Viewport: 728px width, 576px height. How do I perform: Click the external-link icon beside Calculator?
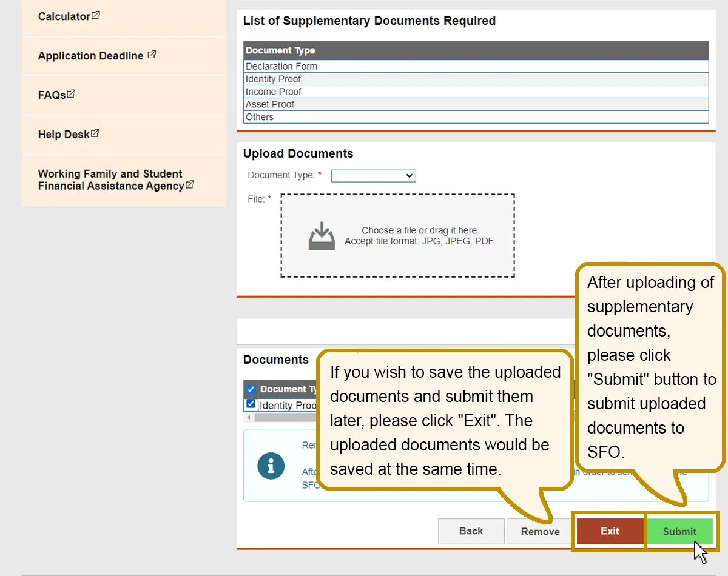(x=95, y=15)
